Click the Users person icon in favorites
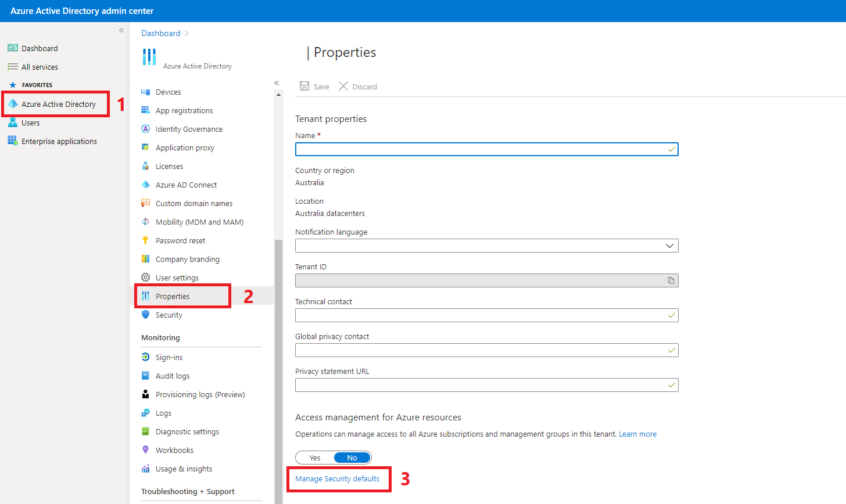This screenshot has height=504, width=846. click(x=12, y=123)
